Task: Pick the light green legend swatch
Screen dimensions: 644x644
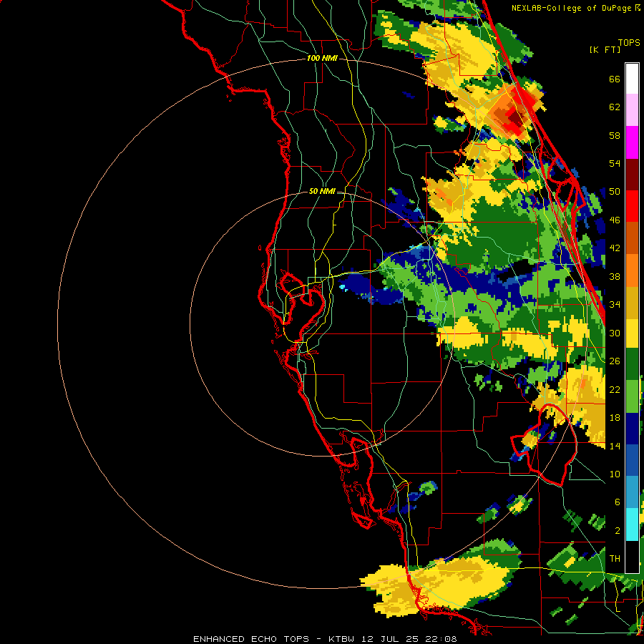Action: (632, 396)
